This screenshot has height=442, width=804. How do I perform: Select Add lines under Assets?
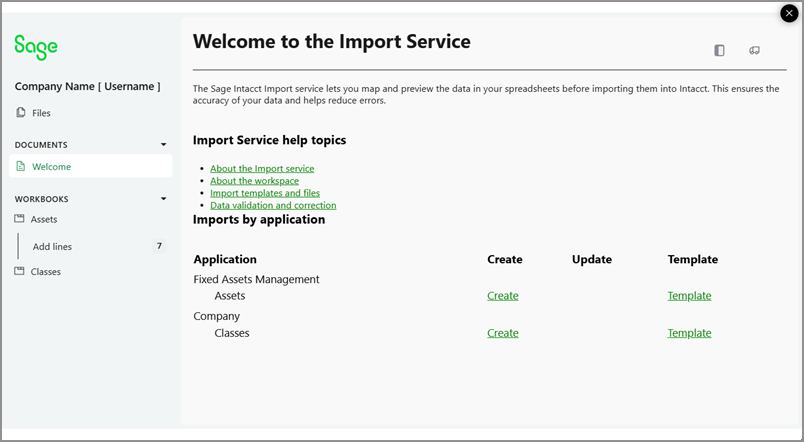pyautogui.click(x=52, y=246)
